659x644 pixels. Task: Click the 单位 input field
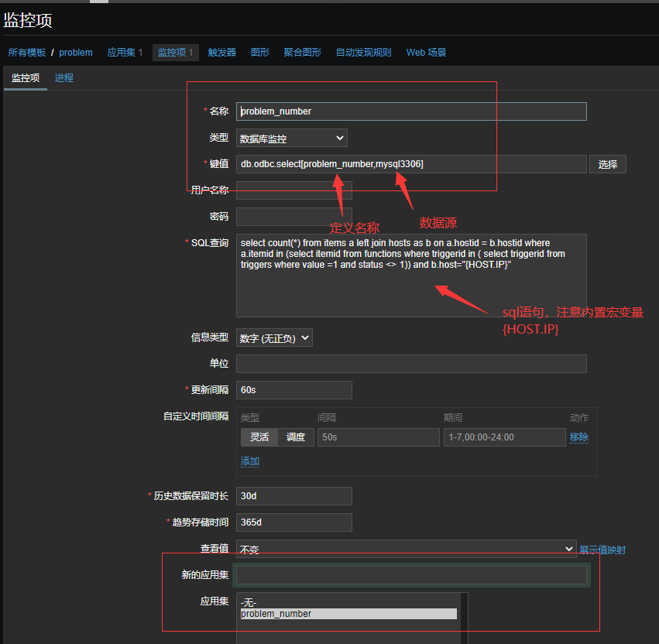(x=411, y=364)
